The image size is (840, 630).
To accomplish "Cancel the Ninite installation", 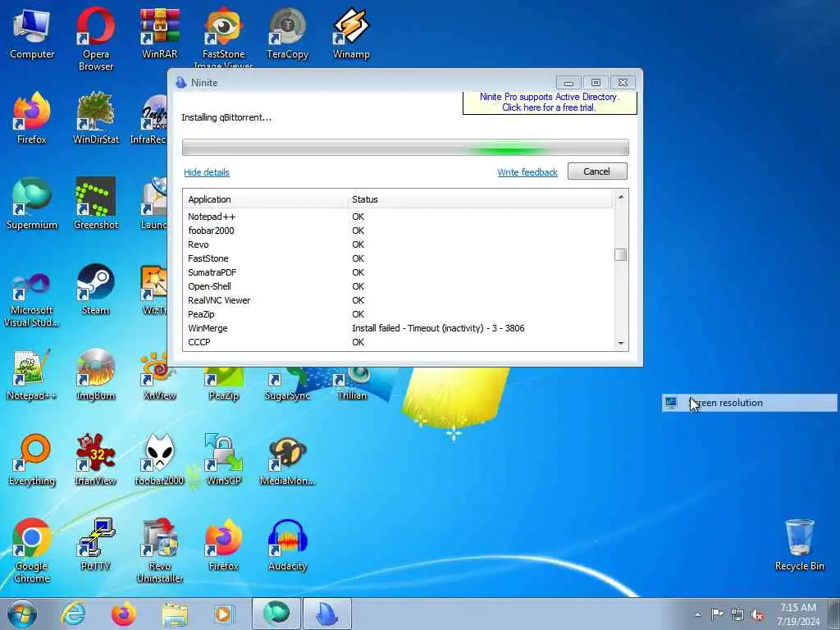I will [597, 171].
